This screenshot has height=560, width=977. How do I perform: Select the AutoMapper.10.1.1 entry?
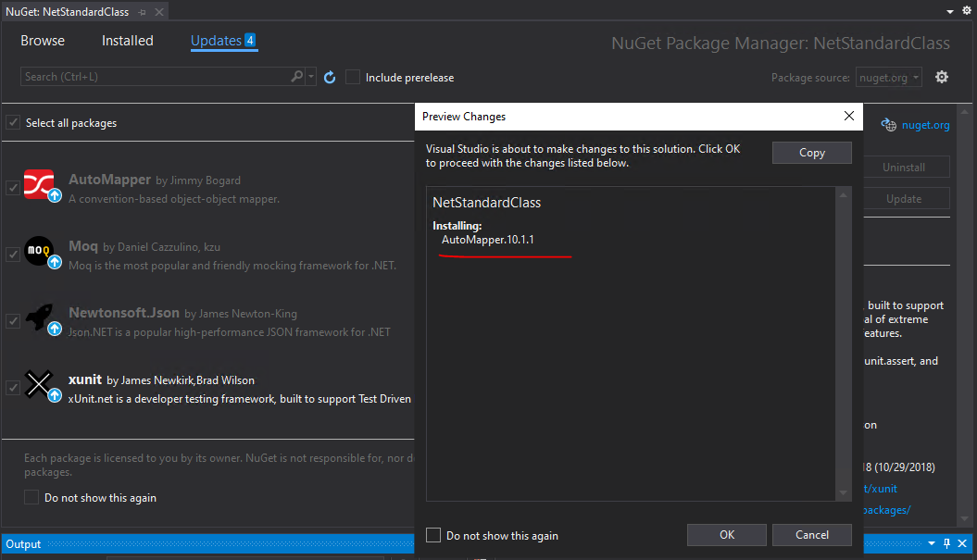click(x=488, y=240)
